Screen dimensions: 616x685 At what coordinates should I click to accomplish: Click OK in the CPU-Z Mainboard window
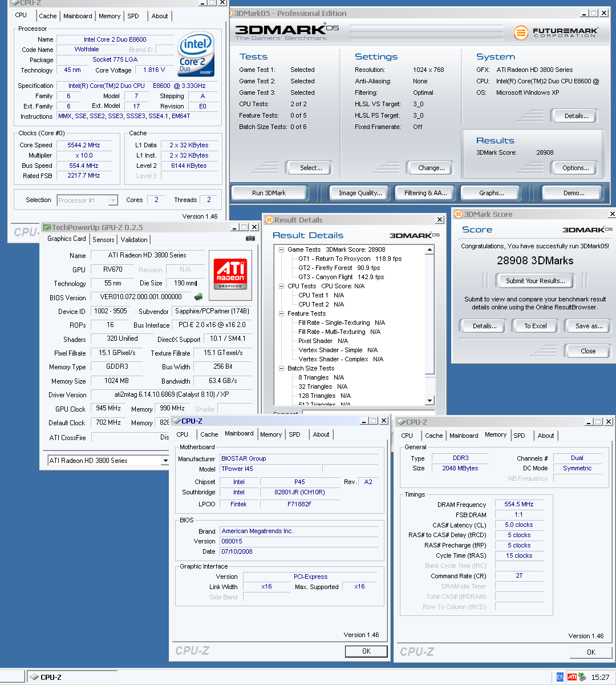click(367, 651)
